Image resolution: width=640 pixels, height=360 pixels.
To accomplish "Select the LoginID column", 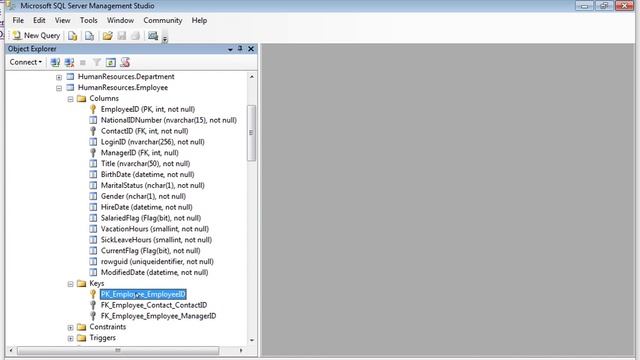I will [153, 142].
